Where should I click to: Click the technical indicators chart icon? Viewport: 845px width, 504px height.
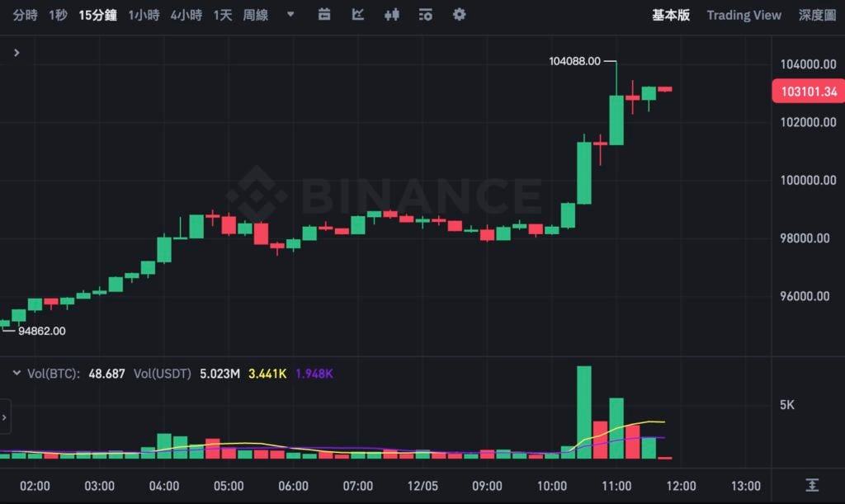pos(358,15)
